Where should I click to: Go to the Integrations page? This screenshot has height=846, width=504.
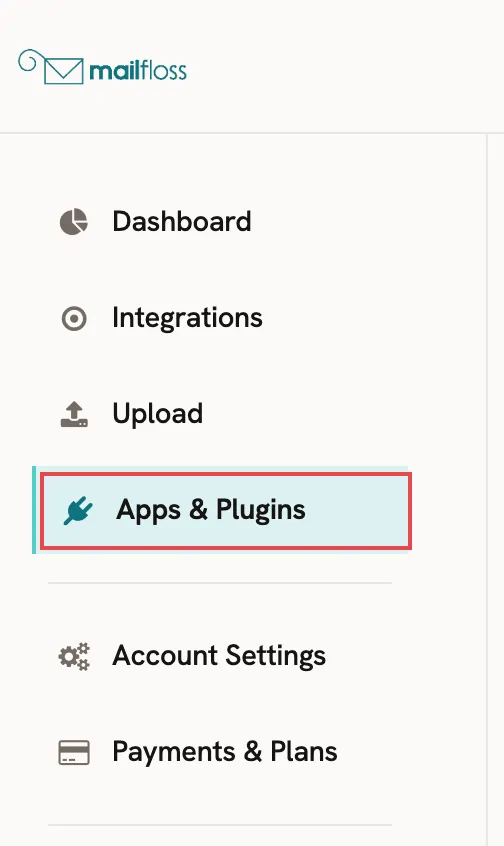[187, 317]
